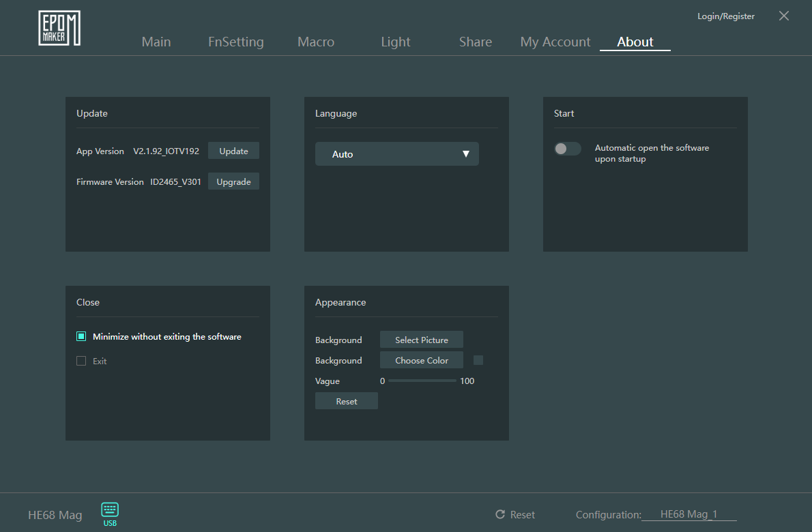Close the application window
This screenshot has height=532, width=812.
[x=783, y=16]
